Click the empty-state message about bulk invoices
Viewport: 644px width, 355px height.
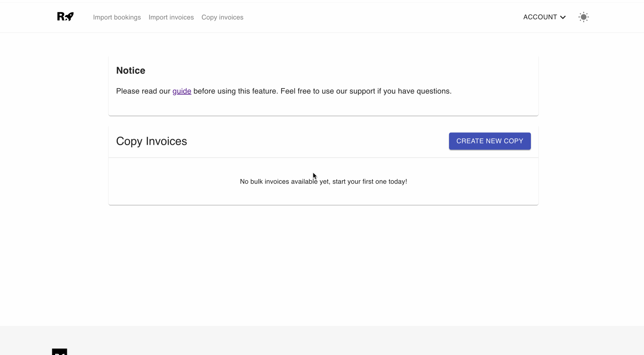click(x=323, y=181)
